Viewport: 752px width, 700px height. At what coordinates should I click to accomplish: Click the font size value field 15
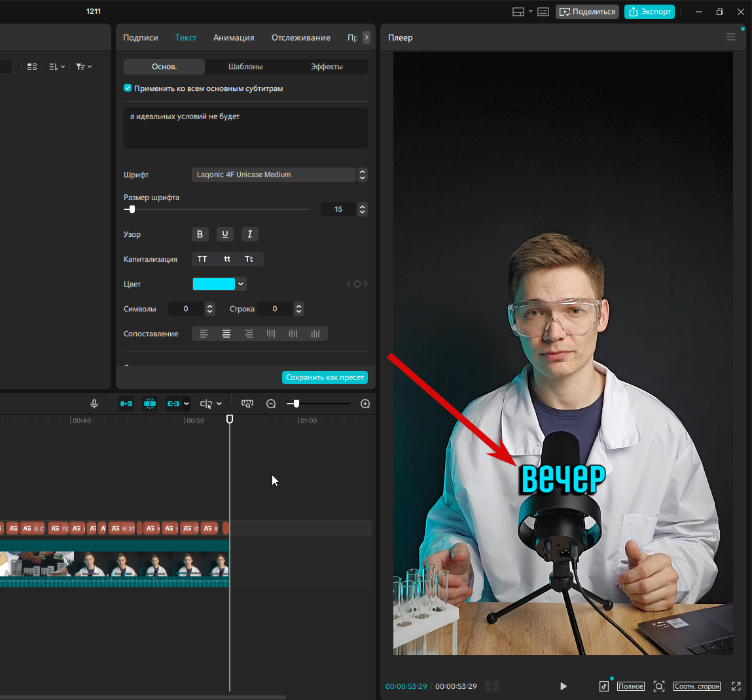(x=338, y=209)
